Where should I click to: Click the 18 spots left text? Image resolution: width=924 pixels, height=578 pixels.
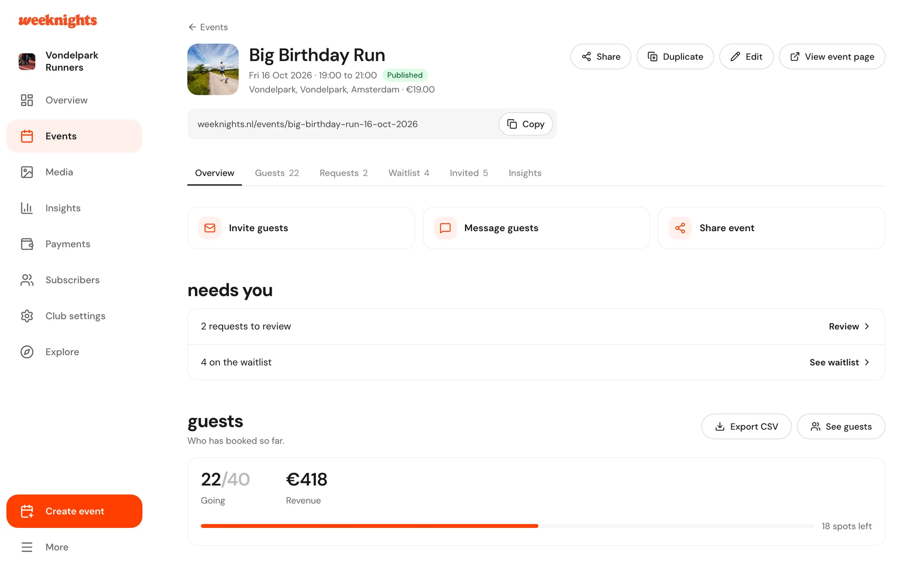point(847,526)
